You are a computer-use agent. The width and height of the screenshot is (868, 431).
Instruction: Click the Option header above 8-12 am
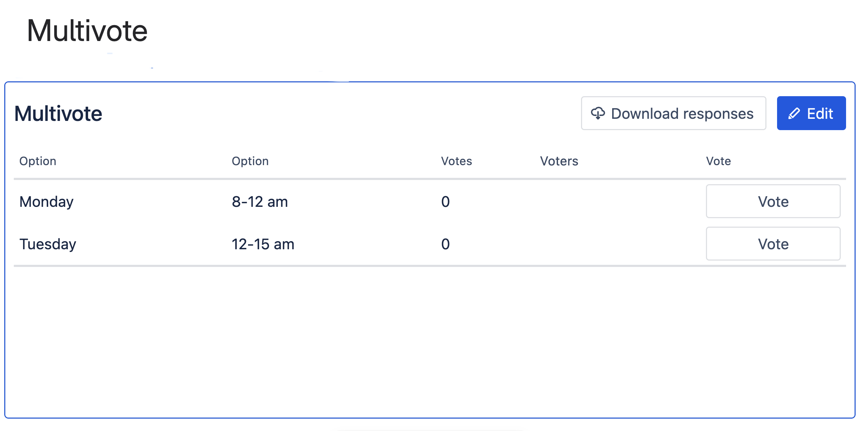click(250, 161)
